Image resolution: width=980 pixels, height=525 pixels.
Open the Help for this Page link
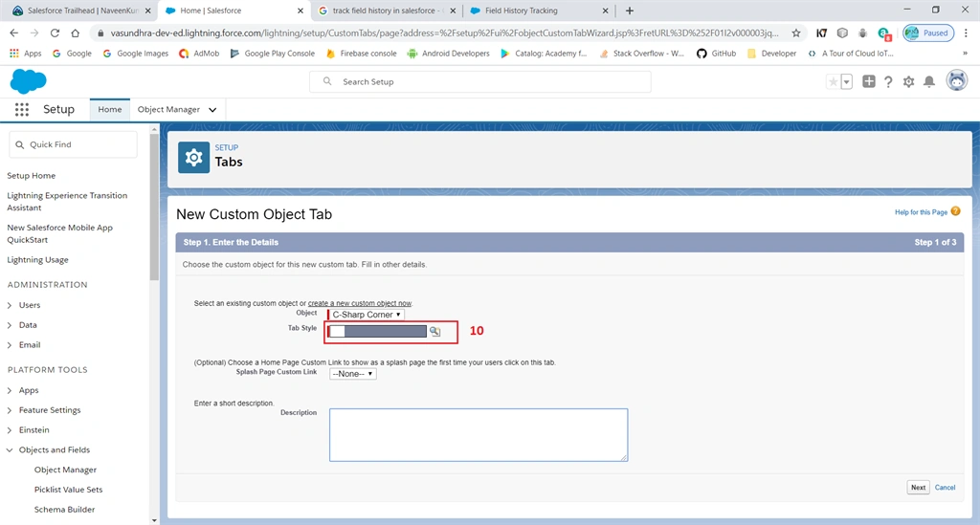[x=921, y=212]
